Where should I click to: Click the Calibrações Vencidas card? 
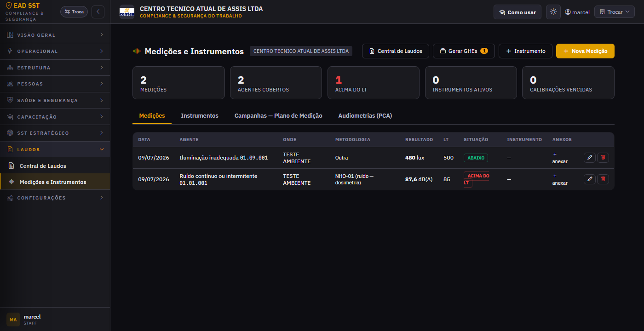[568, 83]
